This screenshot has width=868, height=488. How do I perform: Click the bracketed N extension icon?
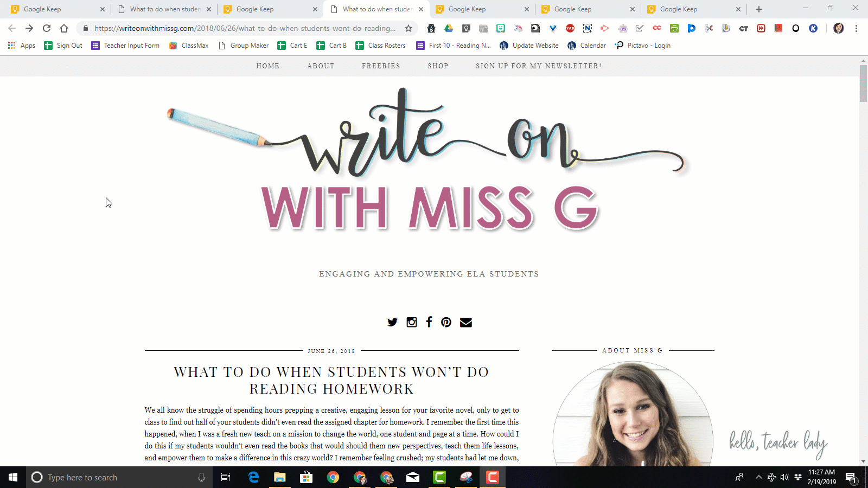point(588,28)
